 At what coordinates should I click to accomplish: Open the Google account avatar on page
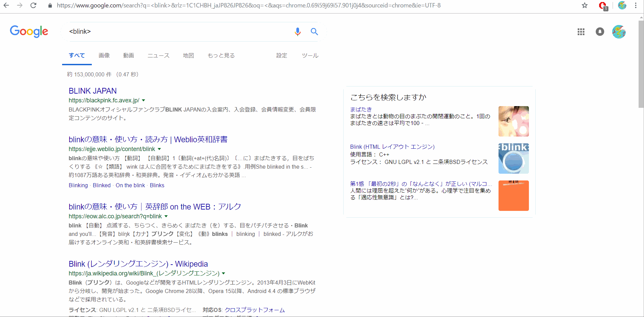tap(619, 32)
